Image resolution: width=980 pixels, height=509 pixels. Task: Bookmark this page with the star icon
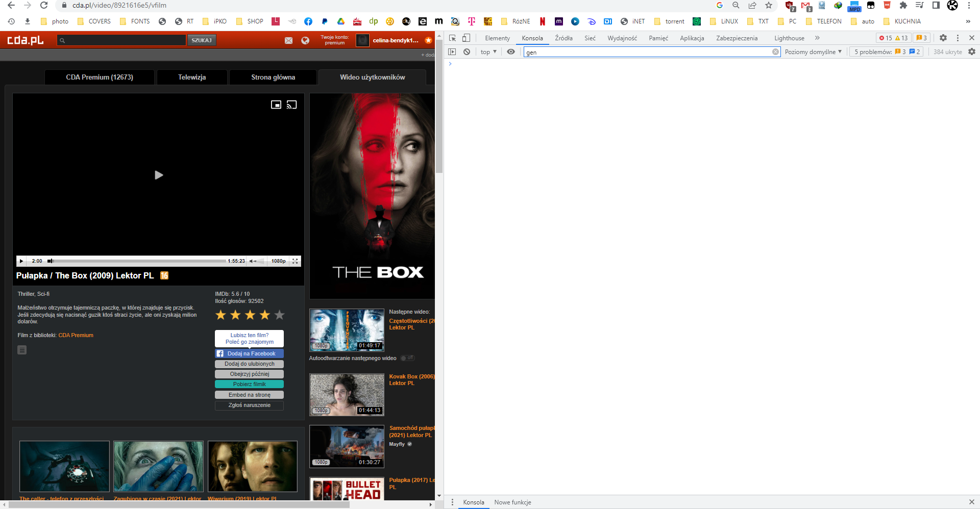click(x=769, y=5)
